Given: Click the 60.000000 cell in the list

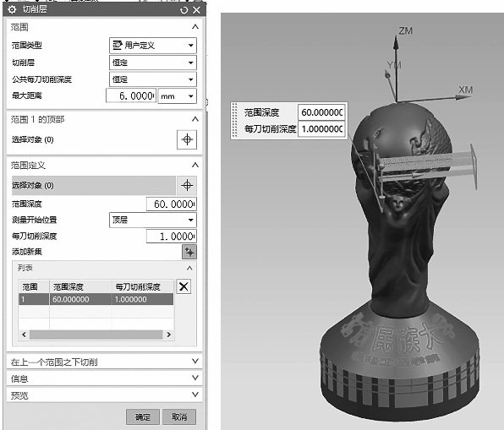Looking at the screenshot, I should coord(80,299).
